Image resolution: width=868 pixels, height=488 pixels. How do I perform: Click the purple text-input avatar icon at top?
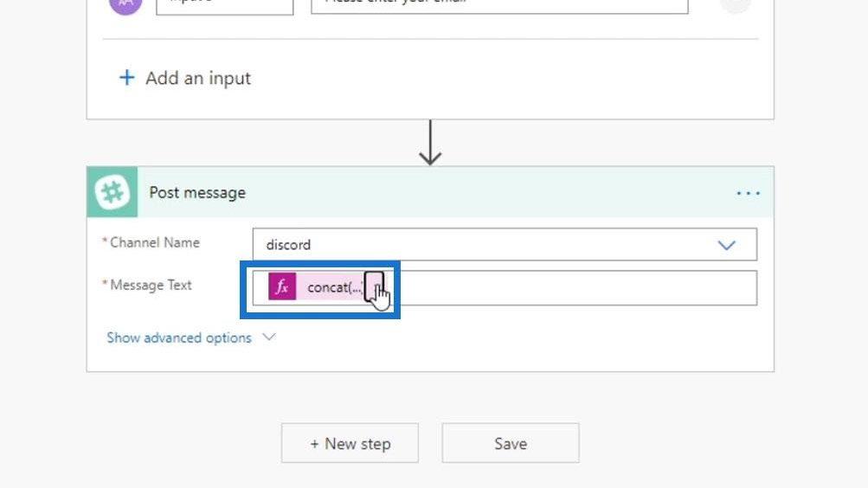pos(125,5)
